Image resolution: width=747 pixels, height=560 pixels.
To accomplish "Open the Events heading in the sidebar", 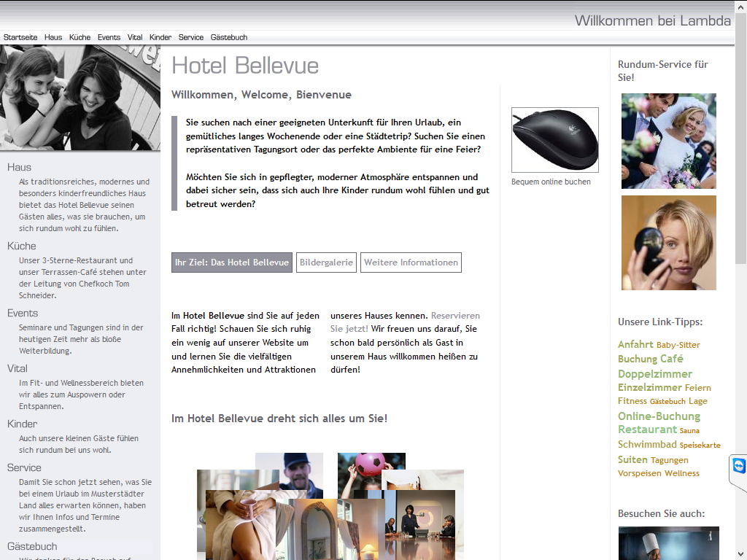I will [23, 313].
